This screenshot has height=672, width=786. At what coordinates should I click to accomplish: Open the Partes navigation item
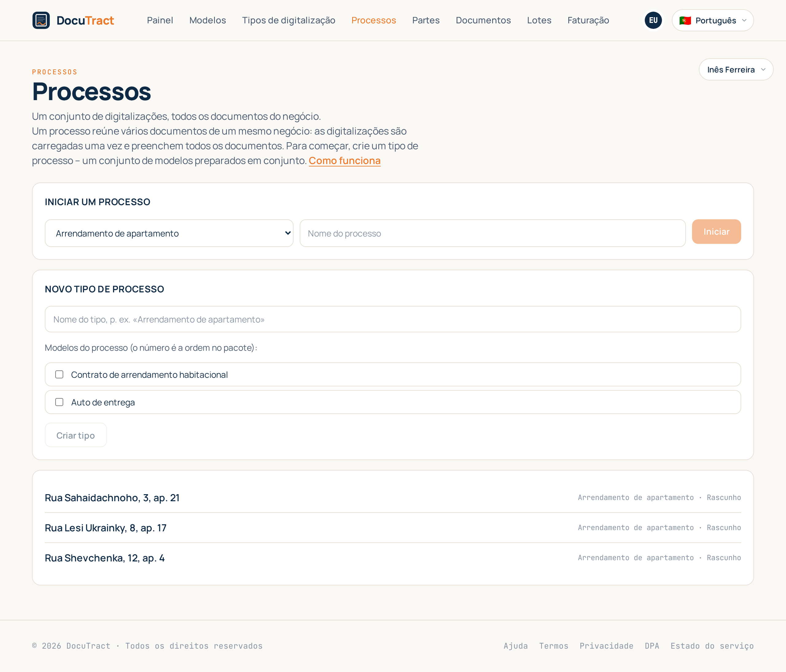click(x=426, y=20)
